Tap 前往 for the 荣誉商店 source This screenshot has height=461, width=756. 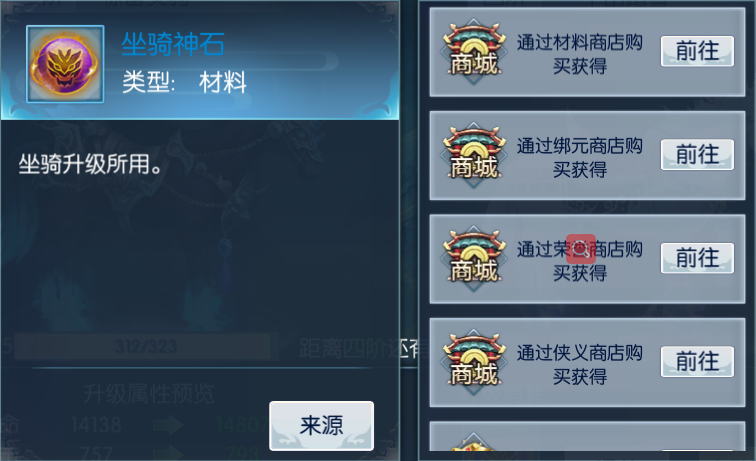697,258
